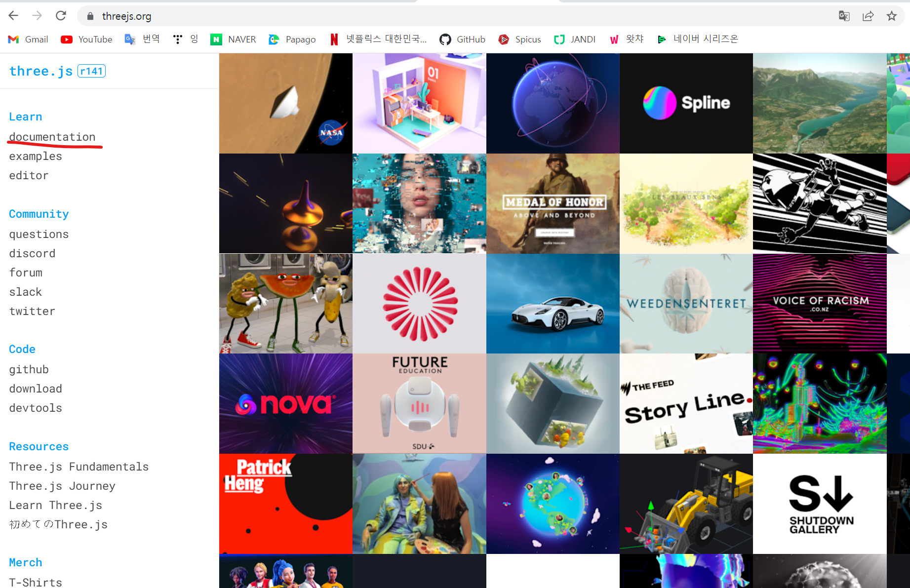Viewport: 910px width, 588px height.
Task: Click the share page icon
Action: pos(868,16)
